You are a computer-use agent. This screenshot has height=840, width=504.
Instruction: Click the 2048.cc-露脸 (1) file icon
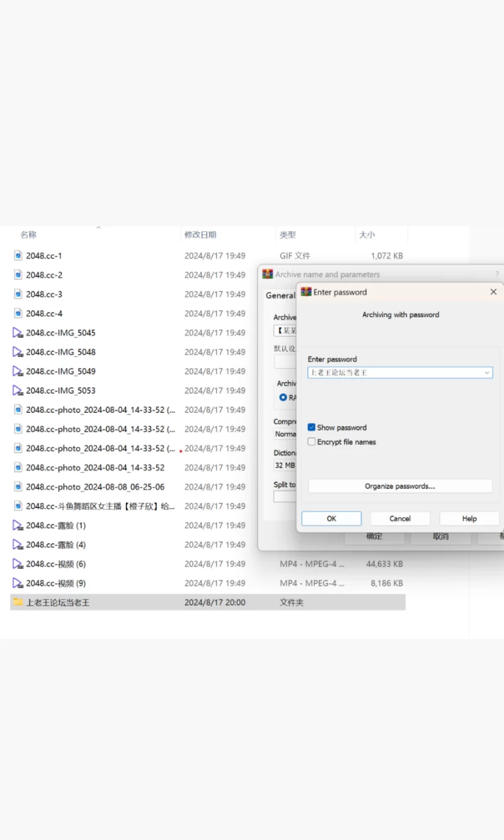coord(18,526)
